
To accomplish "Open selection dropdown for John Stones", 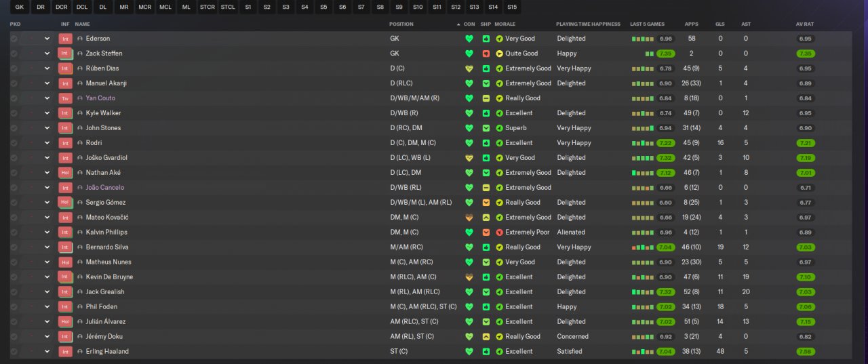I will pyautogui.click(x=47, y=128).
